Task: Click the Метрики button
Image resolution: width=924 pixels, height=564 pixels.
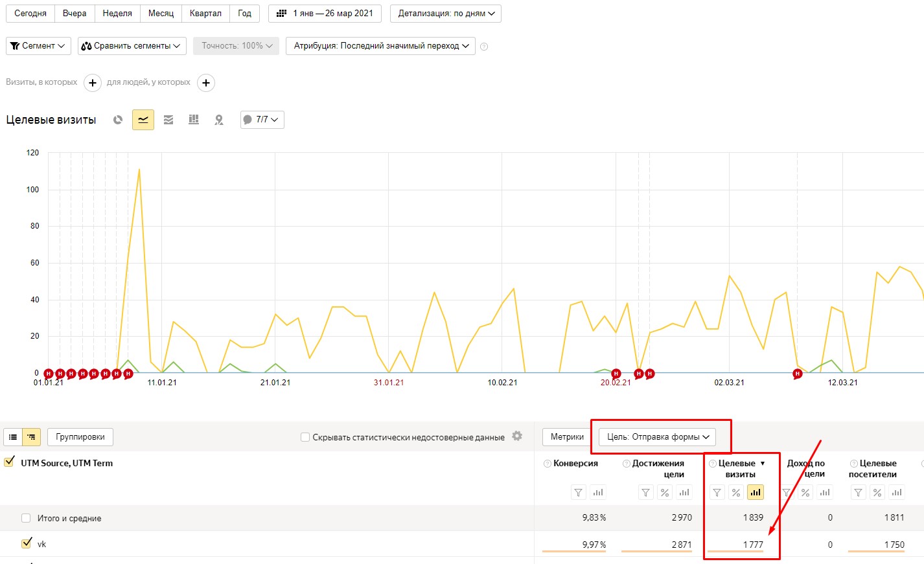Action: click(567, 437)
